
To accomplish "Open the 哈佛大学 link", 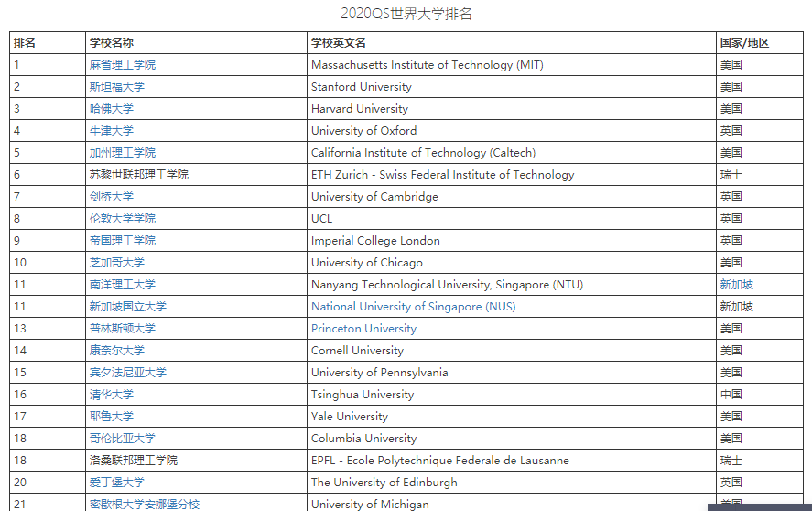I will 112,109.
